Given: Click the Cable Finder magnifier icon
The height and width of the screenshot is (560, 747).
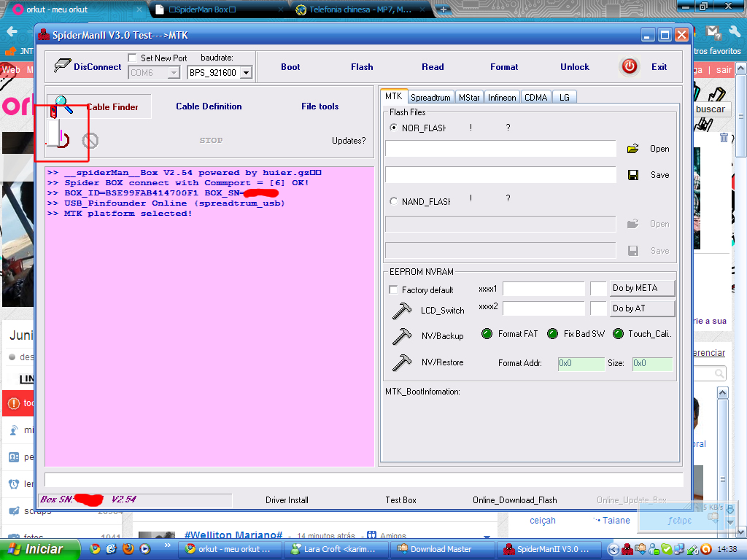Looking at the screenshot, I should click(64, 104).
